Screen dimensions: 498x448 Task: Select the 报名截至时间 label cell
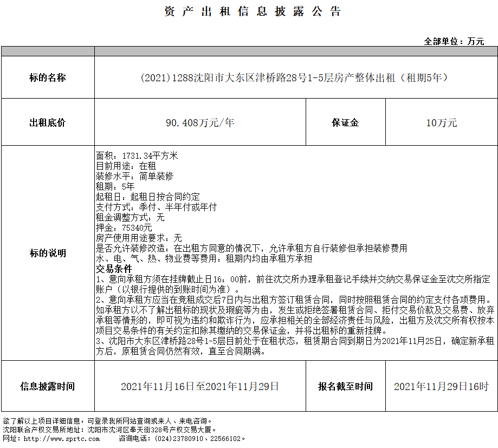pyautogui.click(x=345, y=386)
